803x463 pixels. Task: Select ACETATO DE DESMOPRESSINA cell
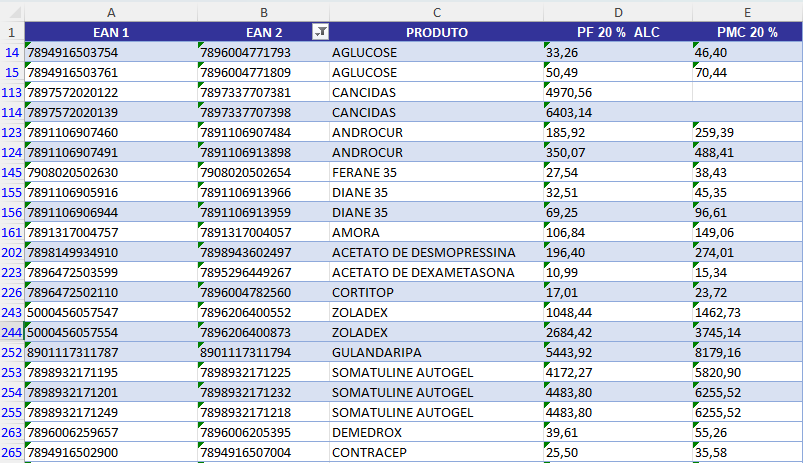coord(436,252)
